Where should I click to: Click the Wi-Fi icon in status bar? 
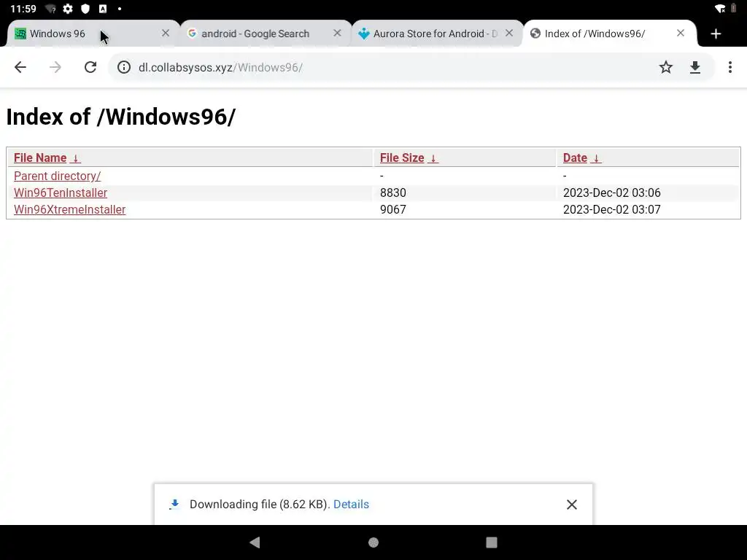pyautogui.click(x=720, y=9)
